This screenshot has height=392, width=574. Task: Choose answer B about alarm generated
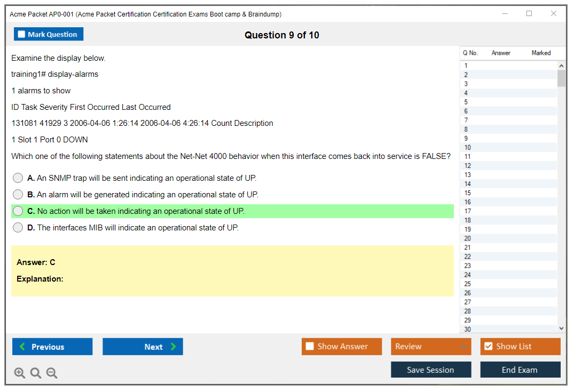coord(18,195)
